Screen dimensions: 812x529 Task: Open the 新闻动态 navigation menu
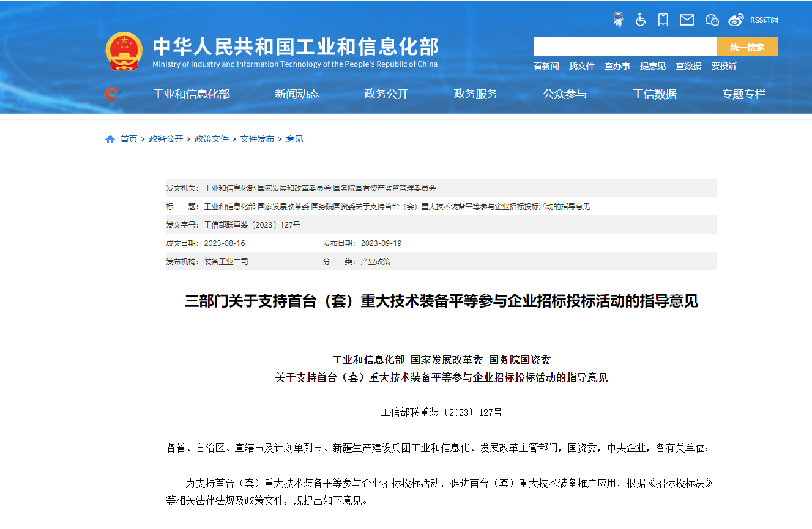pyautogui.click(x=297, y=94)
